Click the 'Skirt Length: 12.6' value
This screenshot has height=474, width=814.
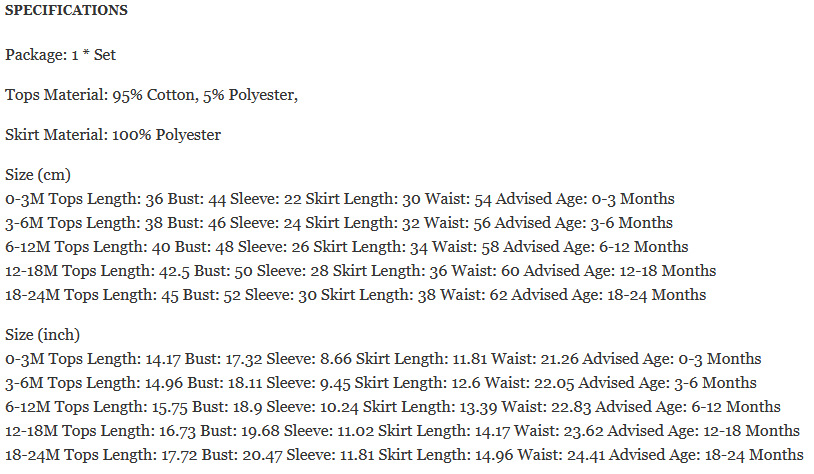[x=406, y=383]
